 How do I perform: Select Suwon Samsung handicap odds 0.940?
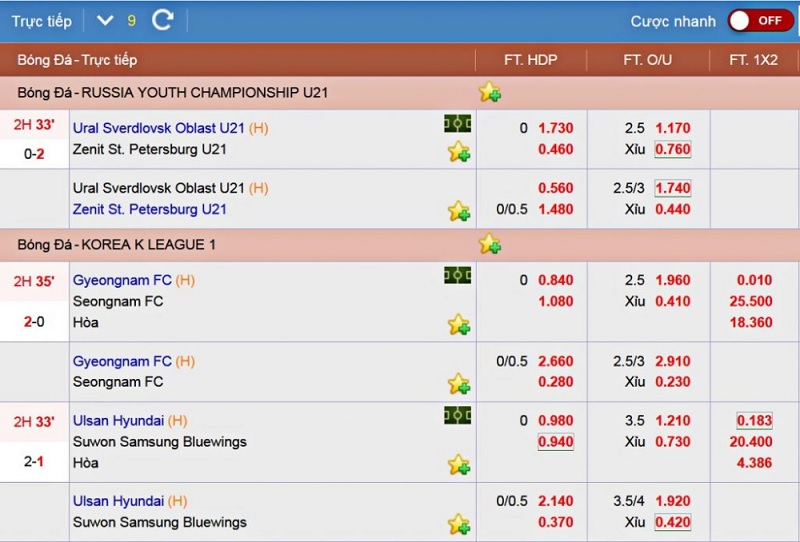[x=556, y=442]
